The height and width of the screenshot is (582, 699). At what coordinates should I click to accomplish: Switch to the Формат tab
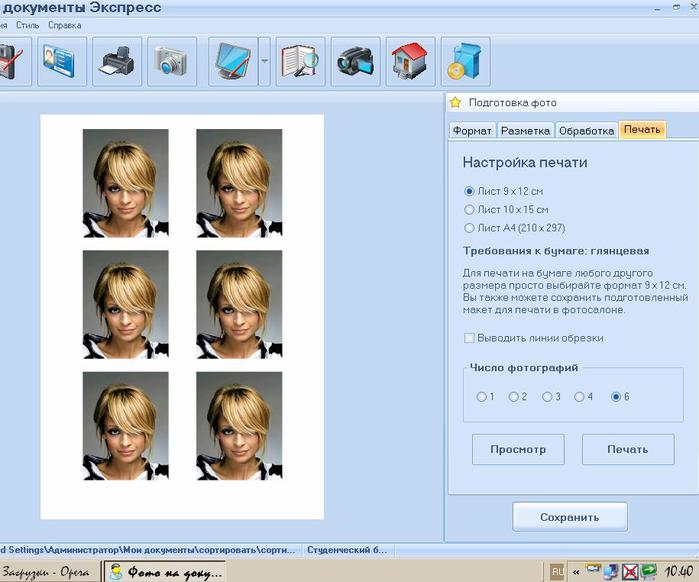pos(472,131)
